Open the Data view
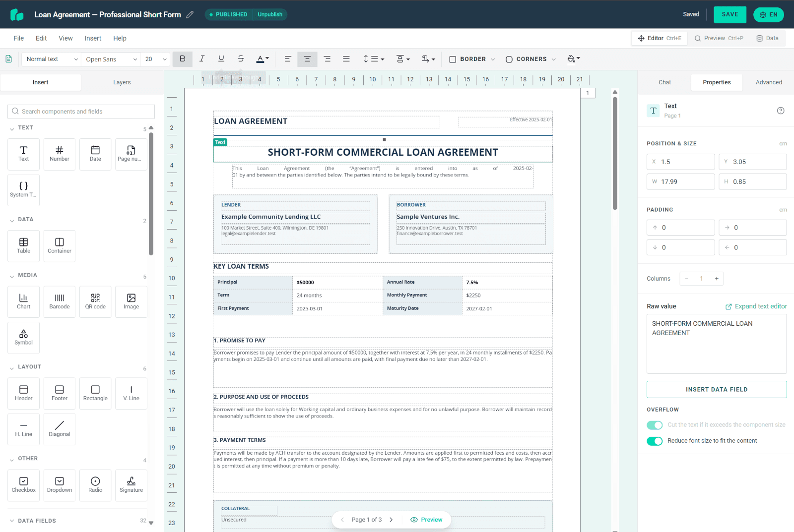The width and height of the screenshot is (794, 532). [x=767, y=38]
